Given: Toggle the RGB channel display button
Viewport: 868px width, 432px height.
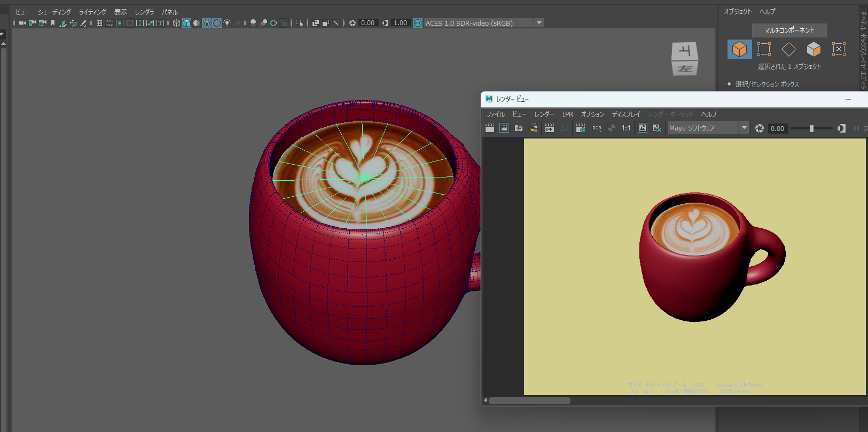Looking at the screenshot, I should point(597,128).
